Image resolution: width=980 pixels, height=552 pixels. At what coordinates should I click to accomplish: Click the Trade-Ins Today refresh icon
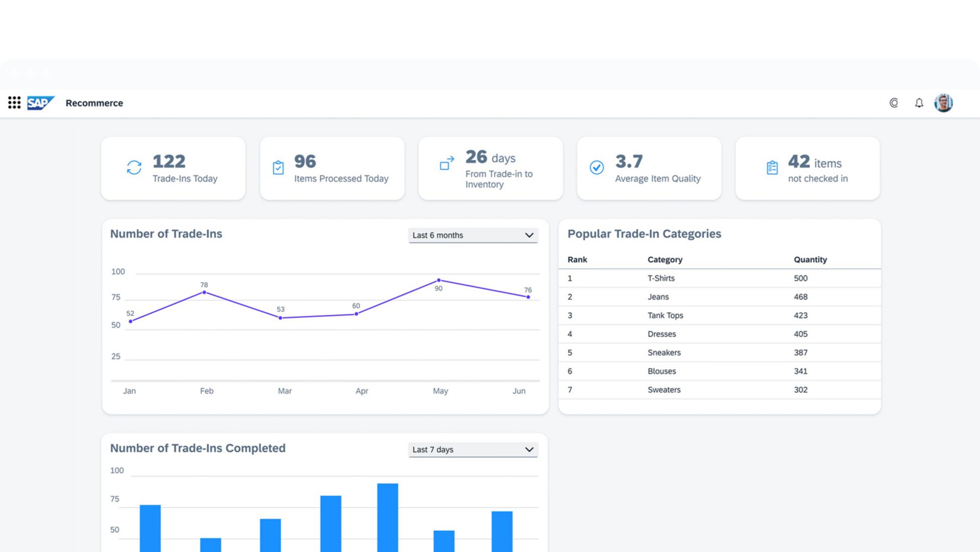point(134,168)
